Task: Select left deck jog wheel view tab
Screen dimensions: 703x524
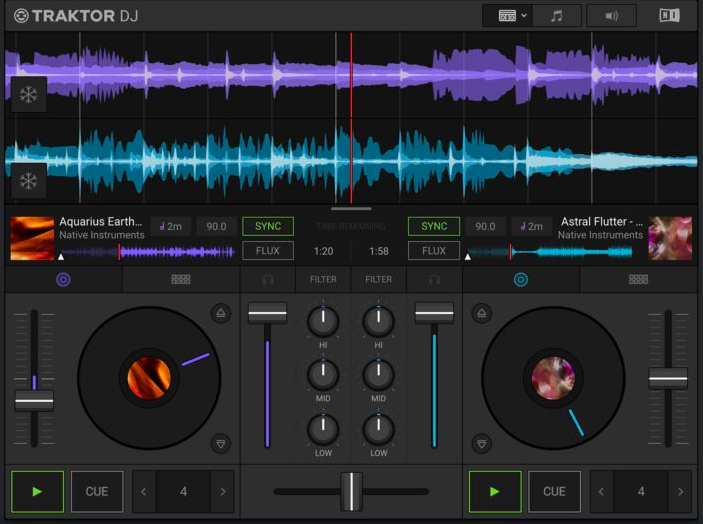Action: pyautogui.click(x=63, y=280)
